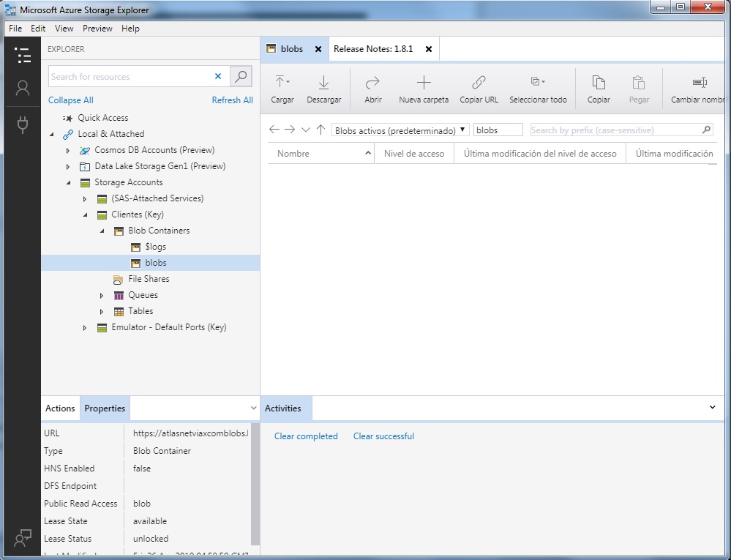This screenshot has height=560, width=731.
Task: Open the recent locations down chevron
Action: [305, 130]
